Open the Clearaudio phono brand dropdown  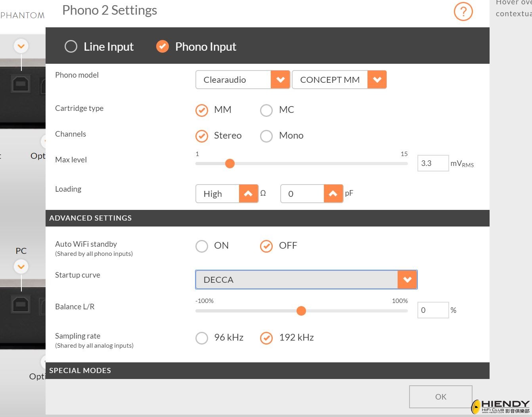click(x=243, y=80)
